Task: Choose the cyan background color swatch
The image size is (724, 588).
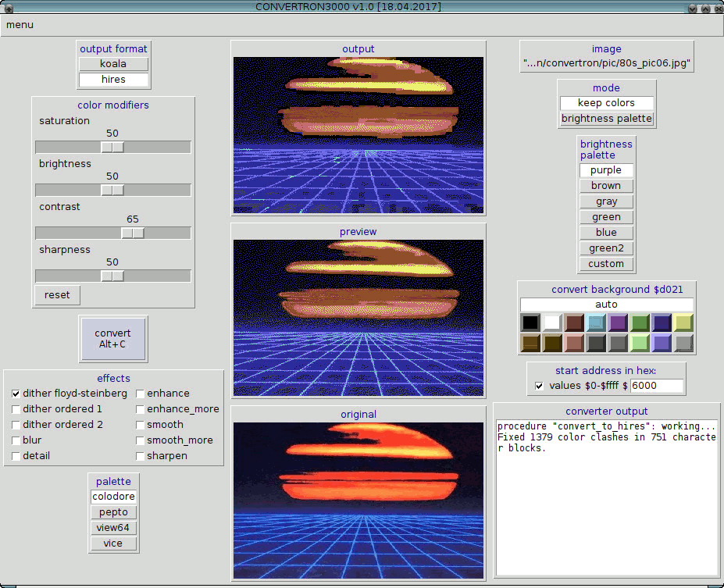Action: pos(596,323)
